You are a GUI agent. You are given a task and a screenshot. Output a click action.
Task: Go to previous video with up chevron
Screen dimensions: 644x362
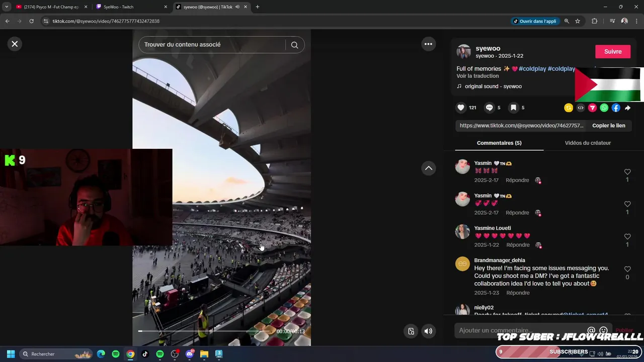(x=428, y=168)
